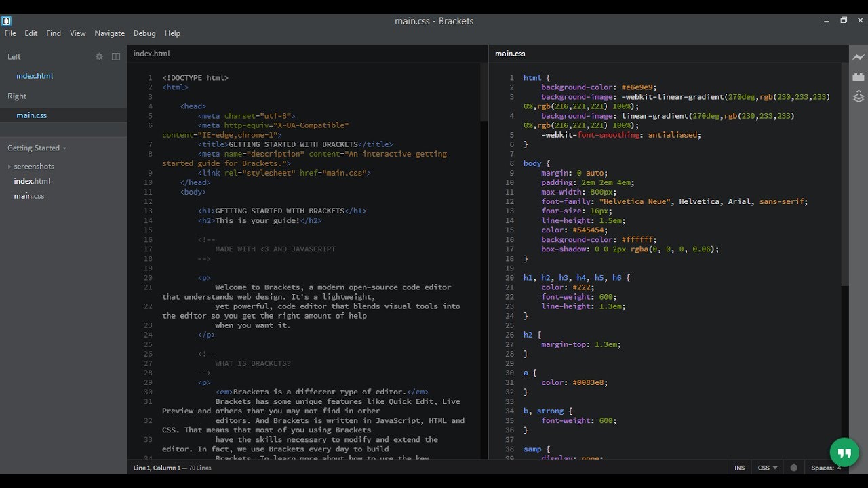Click the linting status circle indicator

pyautogui.click(x=794, y=468)
